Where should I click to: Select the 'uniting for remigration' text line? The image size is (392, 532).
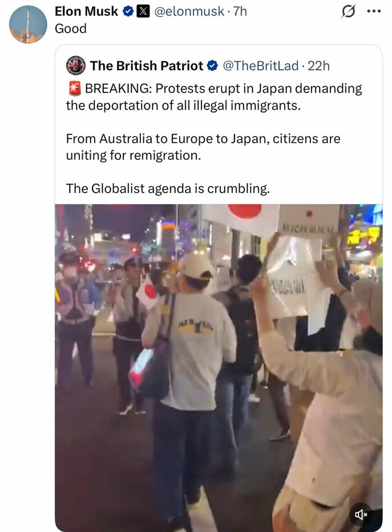coord(134,155)
